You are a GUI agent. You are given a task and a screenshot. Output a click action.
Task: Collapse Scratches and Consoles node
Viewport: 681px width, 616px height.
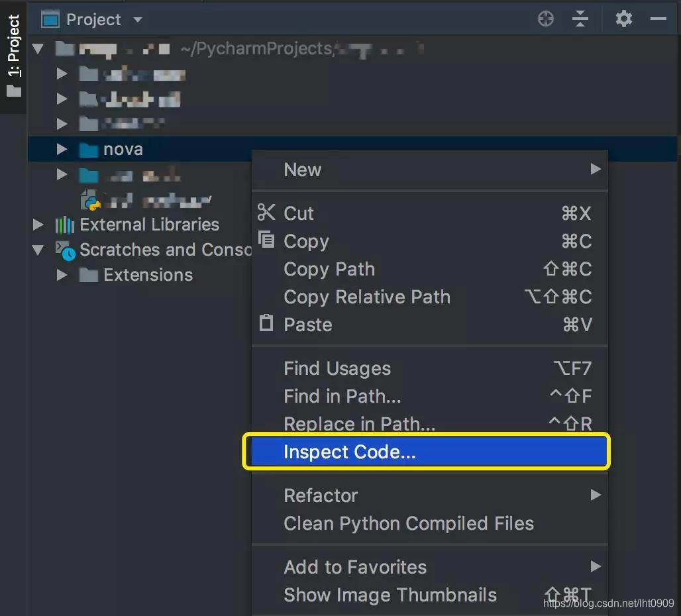[38, 250]
